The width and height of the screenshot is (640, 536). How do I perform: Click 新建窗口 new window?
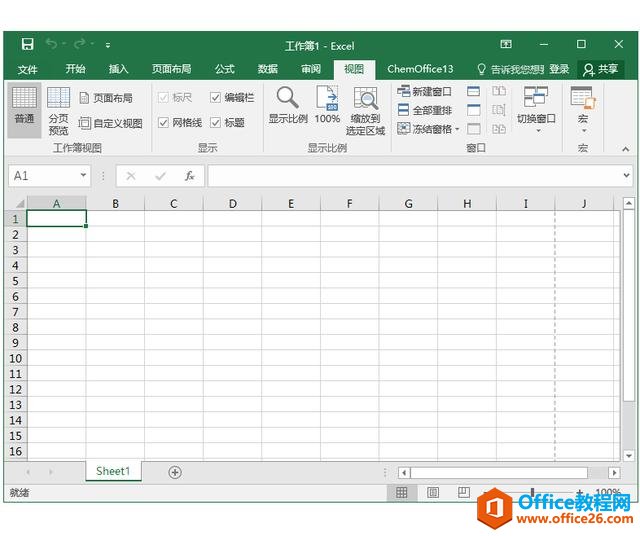424,91
